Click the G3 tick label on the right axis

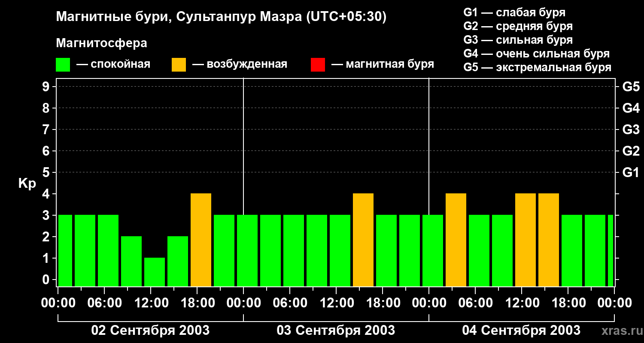631,129
